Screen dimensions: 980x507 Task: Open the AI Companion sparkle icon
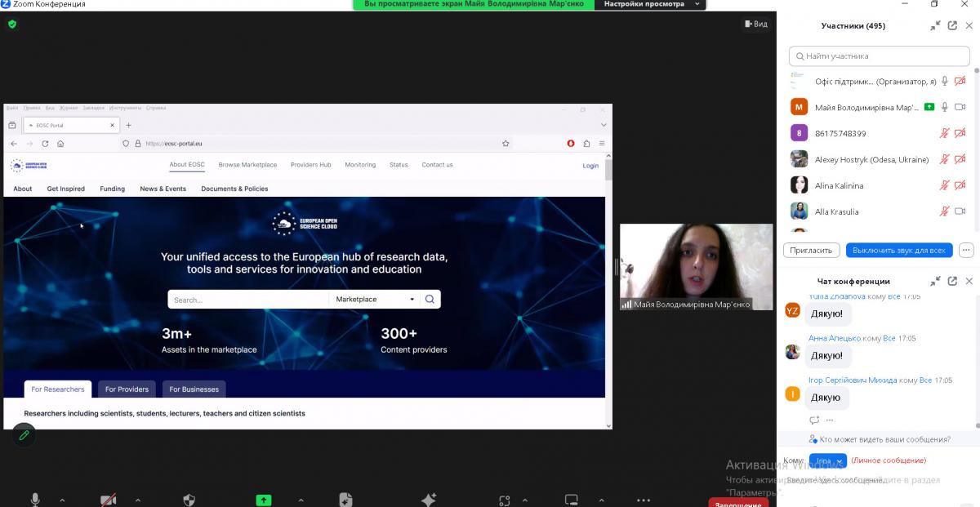pos(429,500)
